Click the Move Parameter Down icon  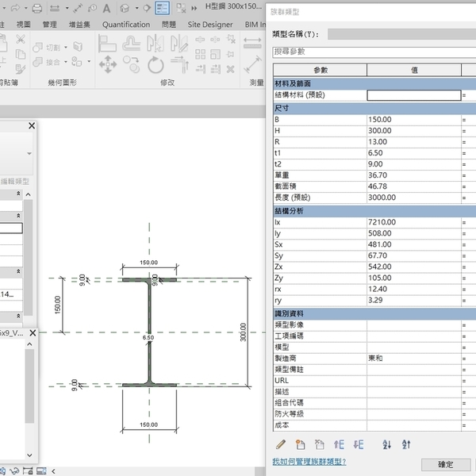pos(359,445)
